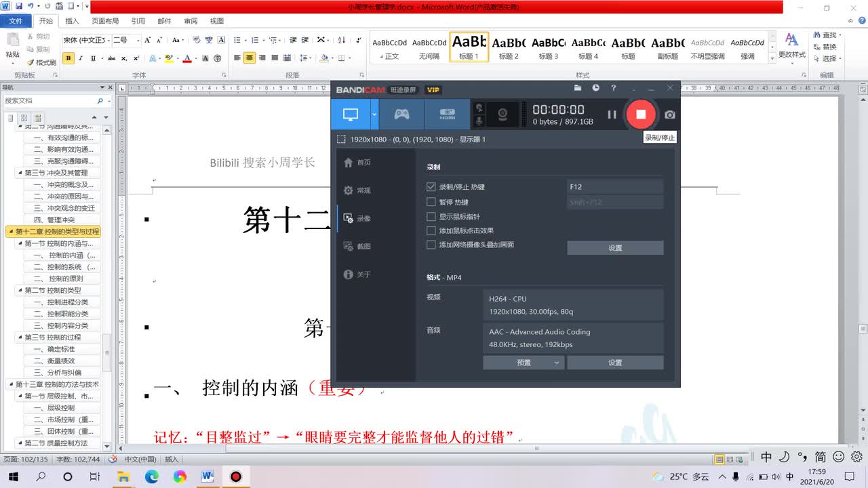Click 设置 button in the 录制 section

click(615, 248)
